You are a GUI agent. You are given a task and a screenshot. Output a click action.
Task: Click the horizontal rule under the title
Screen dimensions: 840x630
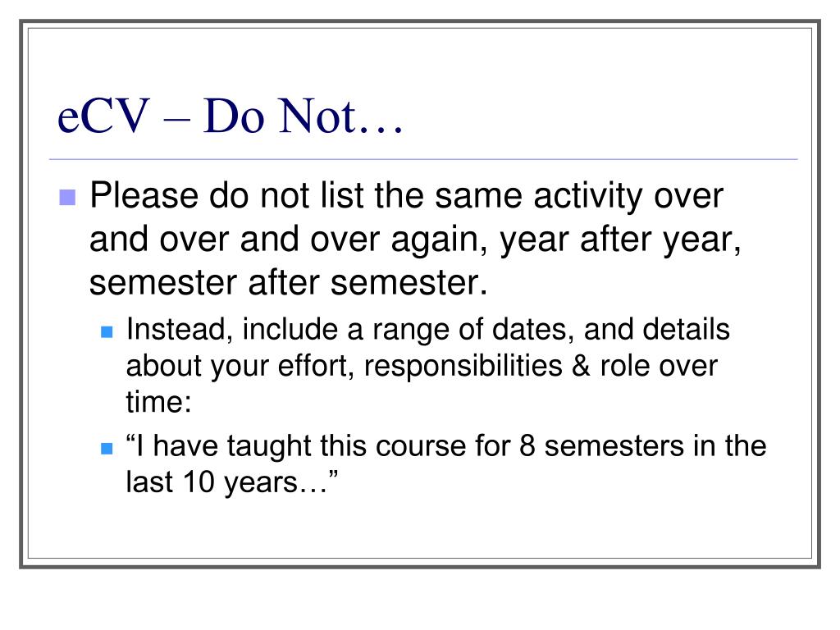[423, 159]
